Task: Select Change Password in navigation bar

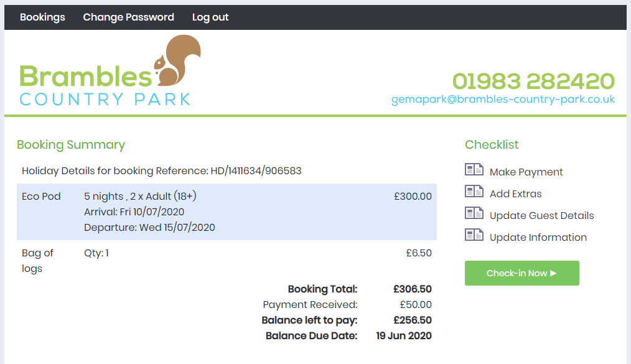Action: (128, 17)
